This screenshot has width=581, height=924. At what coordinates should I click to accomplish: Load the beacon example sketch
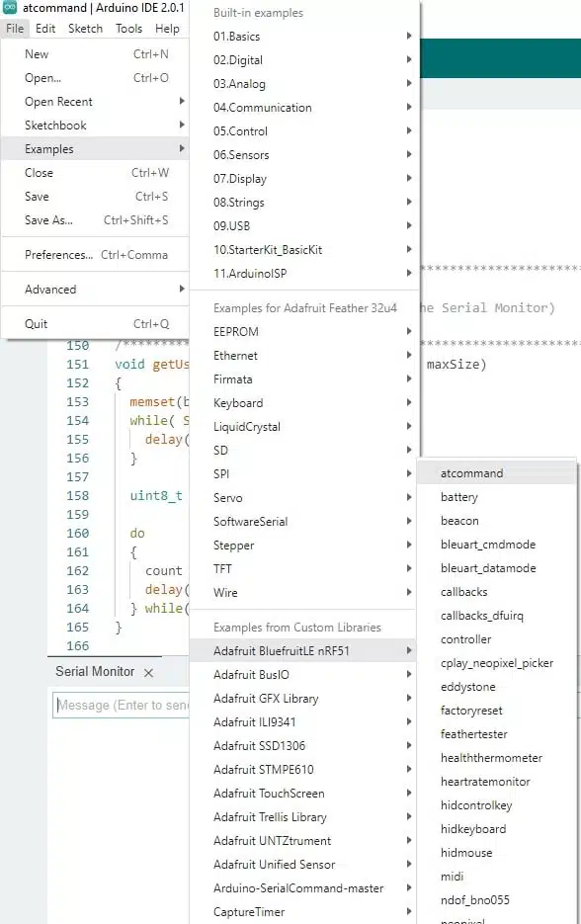coord(497,521)
